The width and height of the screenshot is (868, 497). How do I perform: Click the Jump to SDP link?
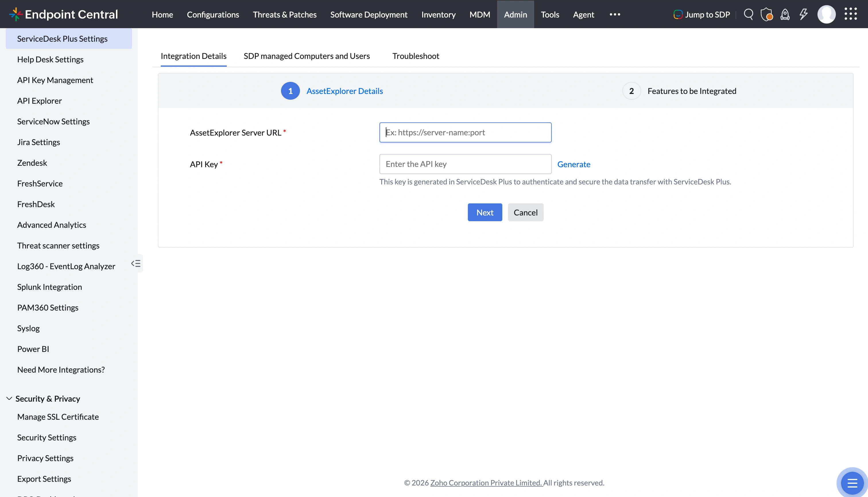707,14
